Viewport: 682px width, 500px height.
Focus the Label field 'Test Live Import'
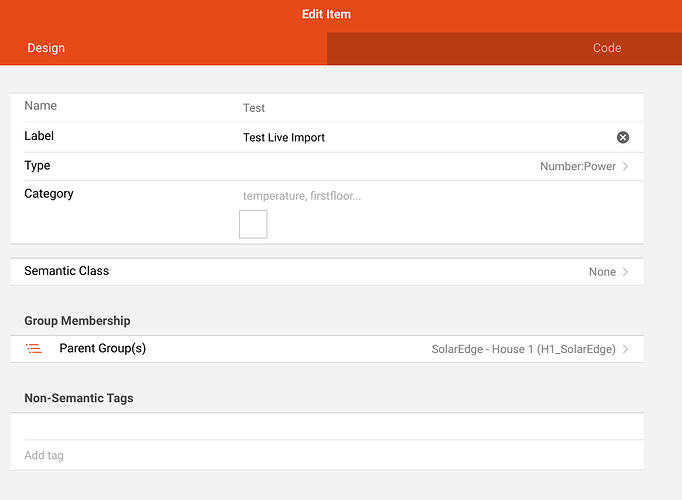(x=284, y=137)
